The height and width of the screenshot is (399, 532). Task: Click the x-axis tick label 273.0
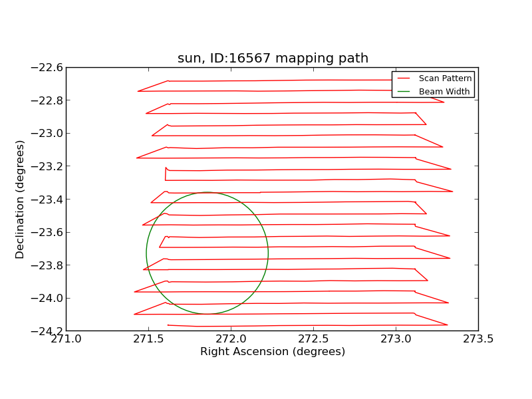pyautogui.click(x=396, y=338)
